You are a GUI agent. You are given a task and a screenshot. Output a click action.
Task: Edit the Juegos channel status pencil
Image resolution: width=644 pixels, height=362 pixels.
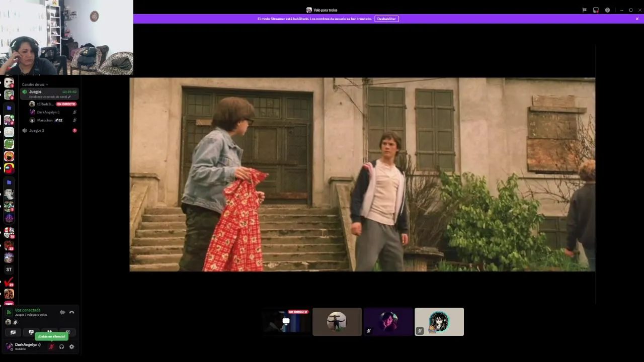(x=70, y=97)
